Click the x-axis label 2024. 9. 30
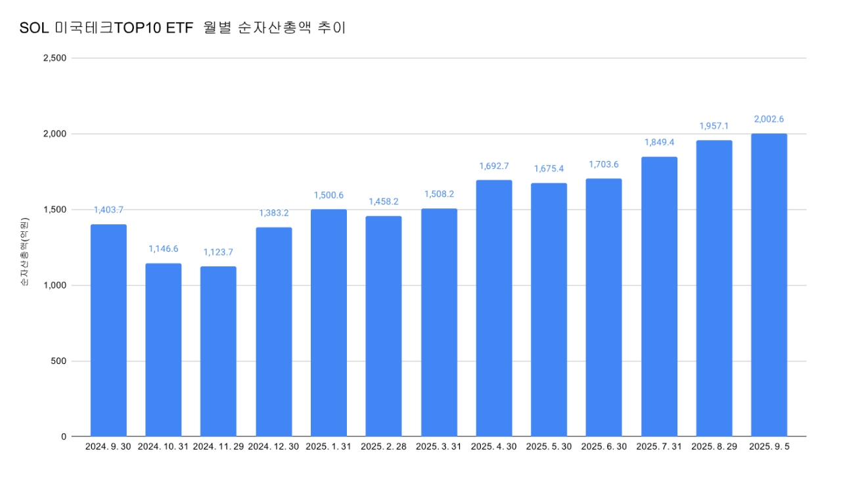The height and width of the screenshot is (504, 841). tap(108, 446)
